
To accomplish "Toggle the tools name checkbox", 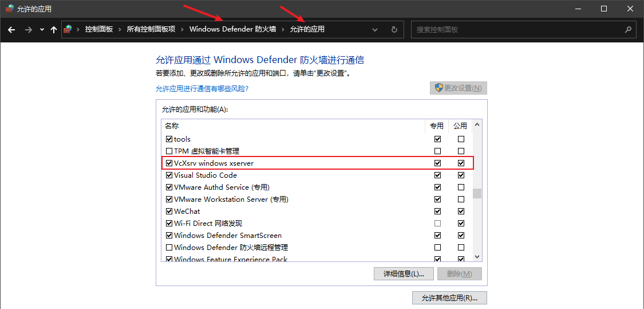I will [169, 139].
